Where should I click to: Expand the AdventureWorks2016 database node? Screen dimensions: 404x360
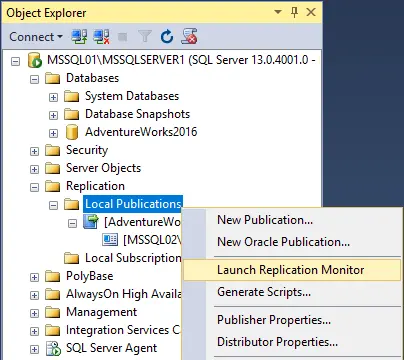(x=53, y=133)
